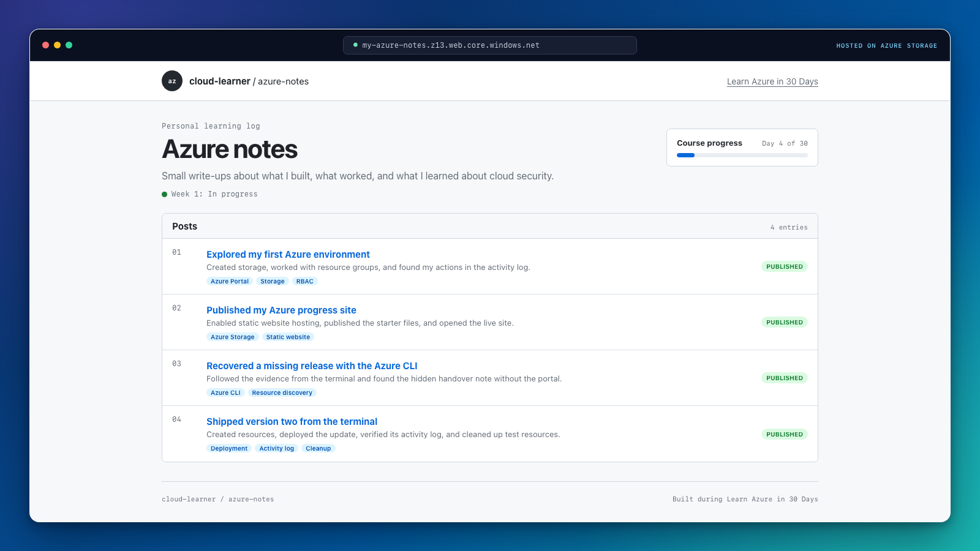Click description 'Created resources, deployed the update'
Image resolution: width=980 pixels, height=551 pixels.
383,434
